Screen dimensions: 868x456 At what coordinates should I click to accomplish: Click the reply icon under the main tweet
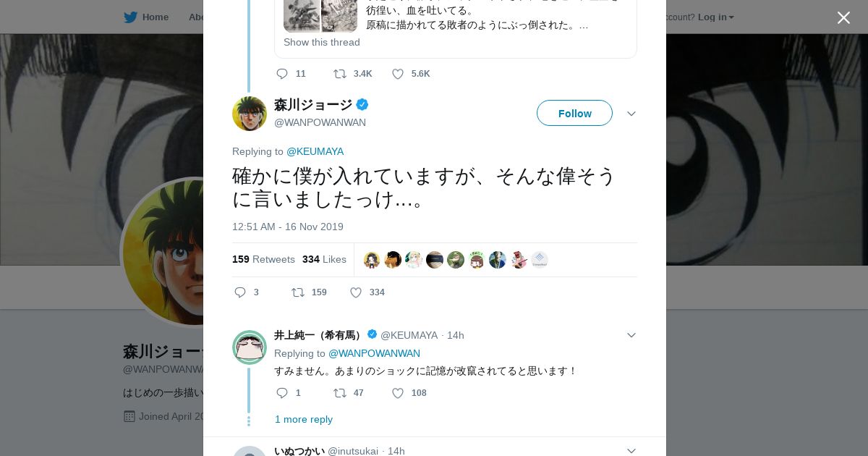point(240,292)
